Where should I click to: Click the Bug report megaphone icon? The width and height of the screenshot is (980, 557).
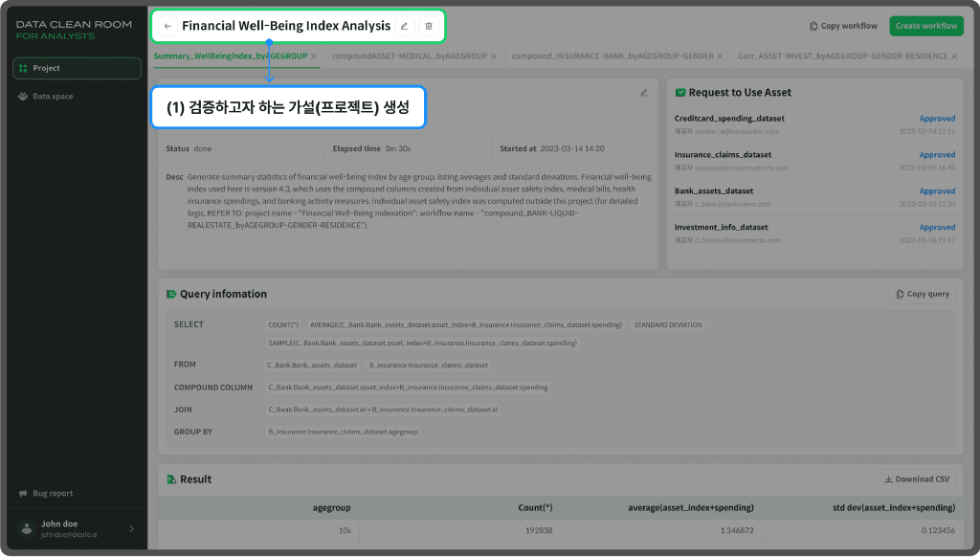(23, 493)
